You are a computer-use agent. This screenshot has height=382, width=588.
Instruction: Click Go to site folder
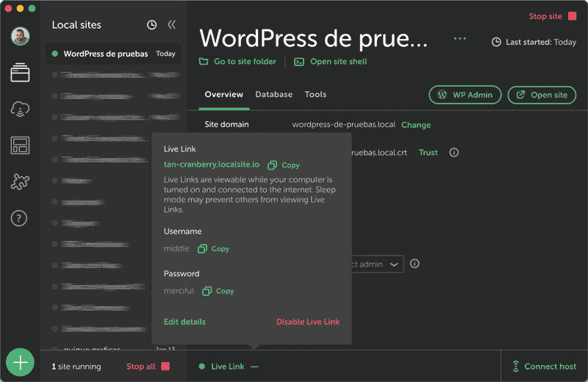click(x=237, y=62)
